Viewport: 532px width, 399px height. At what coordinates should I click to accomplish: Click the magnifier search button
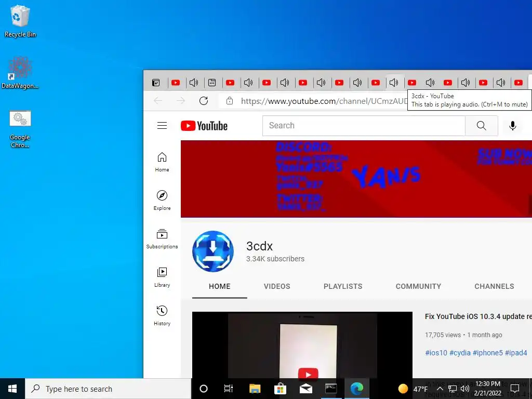click(482, 126)
